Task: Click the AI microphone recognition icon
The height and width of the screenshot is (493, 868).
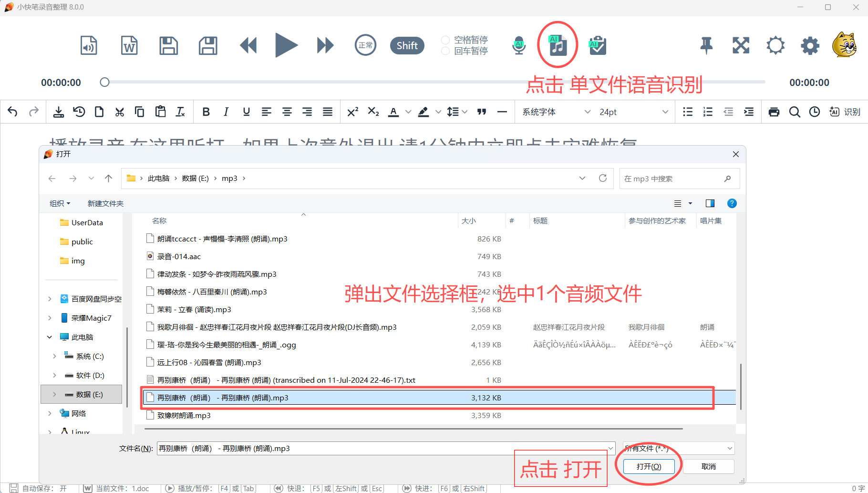Action: [x=519, y=45]
